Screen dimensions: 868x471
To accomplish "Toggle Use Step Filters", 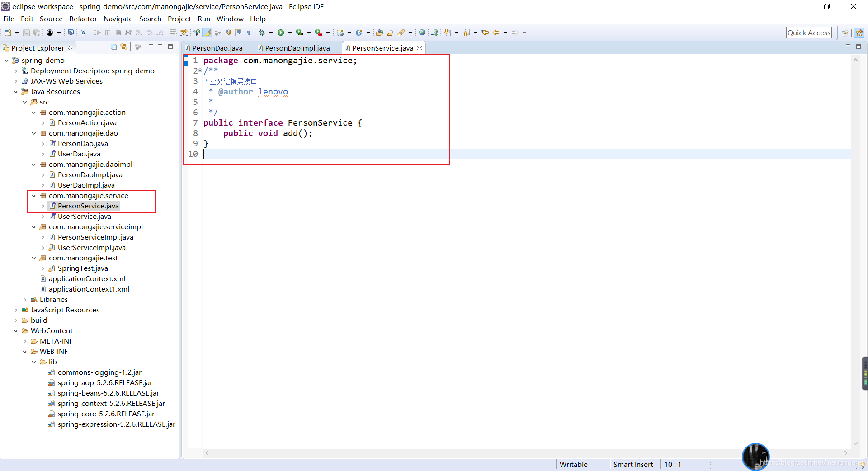I will [184, 33].
